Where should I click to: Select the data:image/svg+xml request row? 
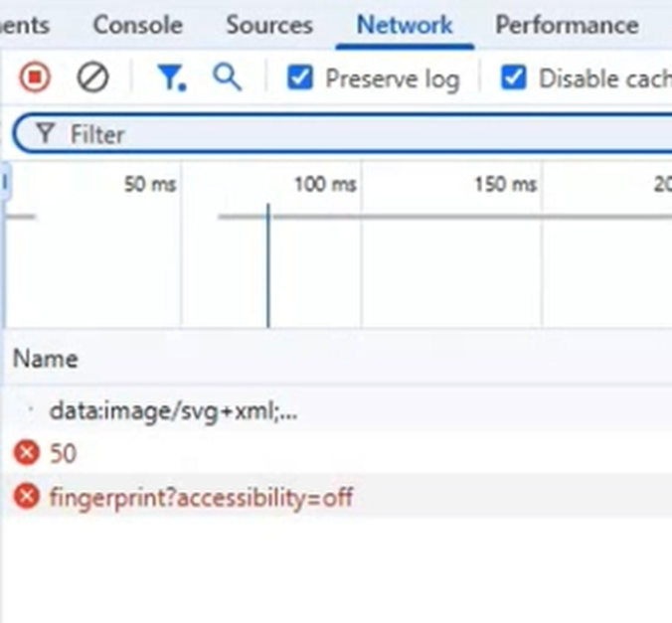point(173,411)
